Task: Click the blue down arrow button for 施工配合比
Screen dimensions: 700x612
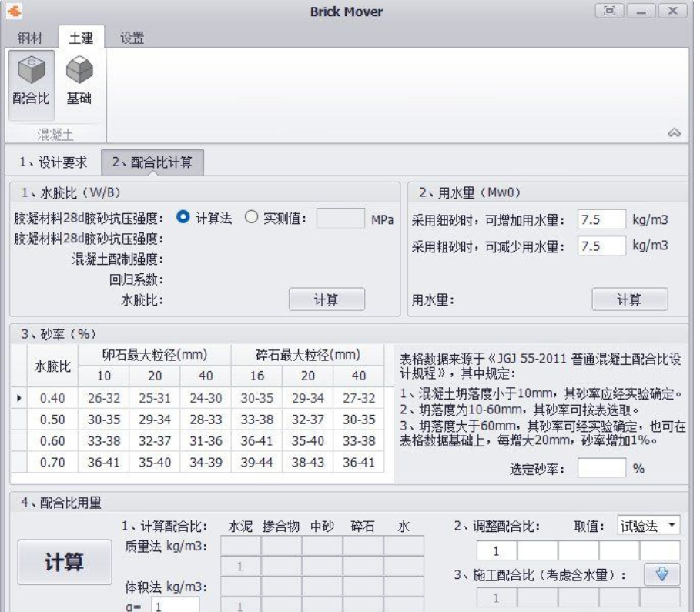Action: coord(662,574)
